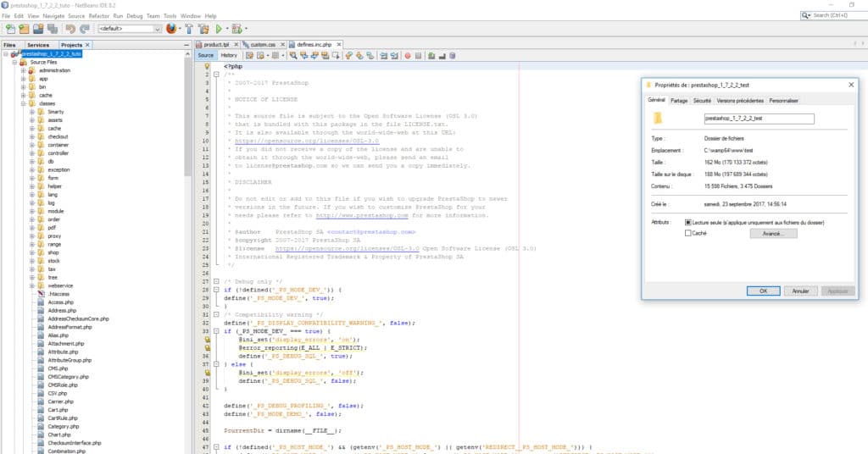Click the stop macro recording icon

pos(419,55)
